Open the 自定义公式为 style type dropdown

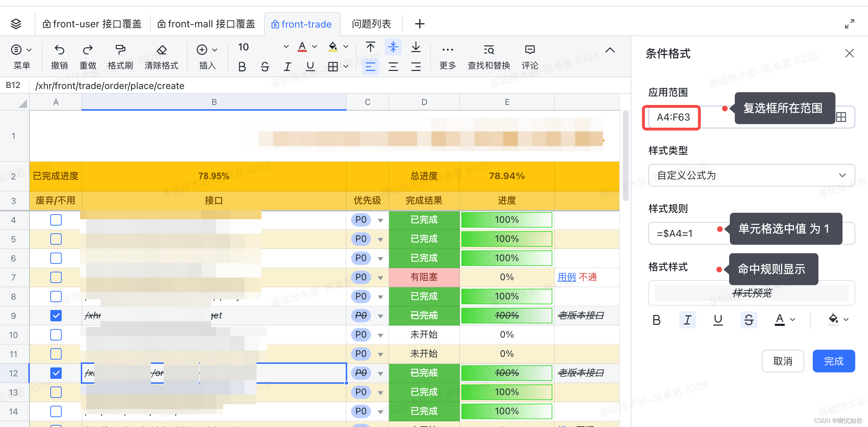(751, 175)
